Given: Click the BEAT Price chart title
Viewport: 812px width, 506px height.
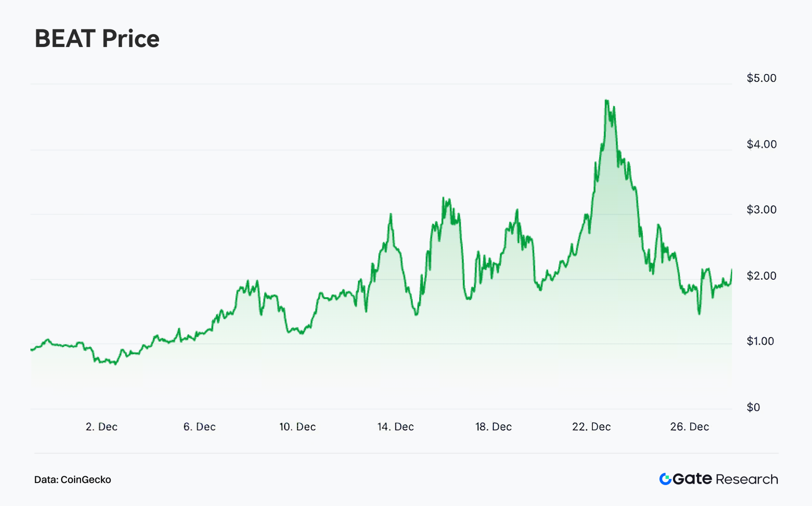Looking at the screenshot, I should coord(97,39).
